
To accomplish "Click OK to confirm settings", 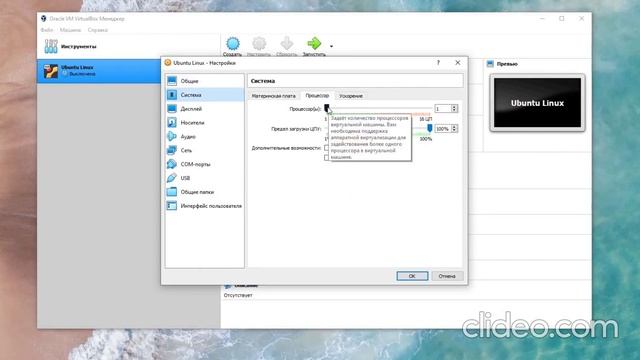I will click(x=412, y=276).
